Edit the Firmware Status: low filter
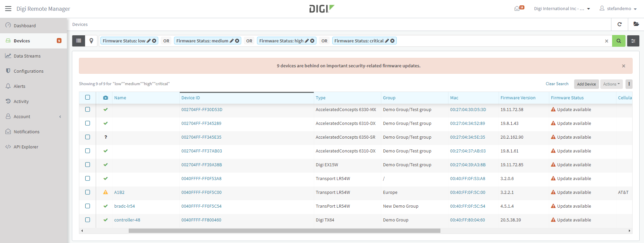 [x=149, y=41]
